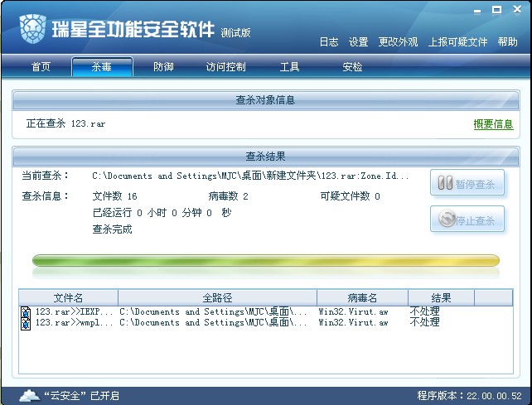This screenshot has height=405, width=532.
Task: Open the 访问控制 tab
Action: (226, 67)
